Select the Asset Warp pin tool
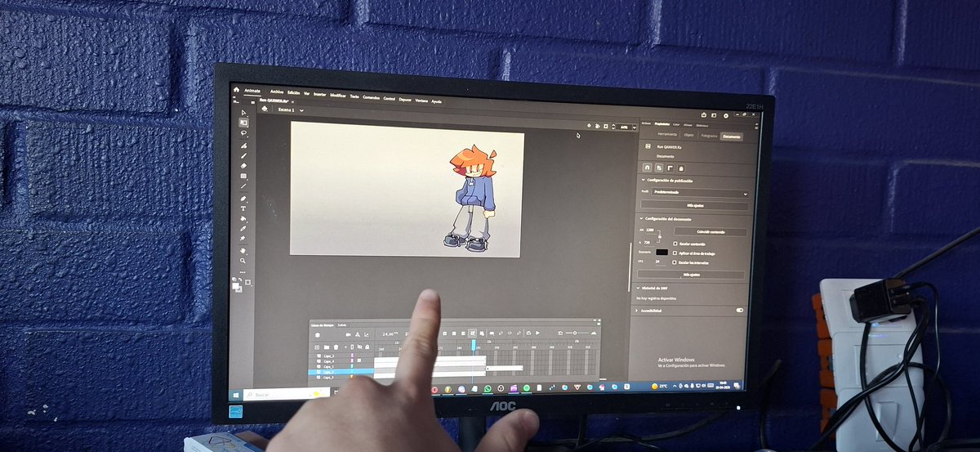Screen dimensions: 980x452 coord(243,238)
